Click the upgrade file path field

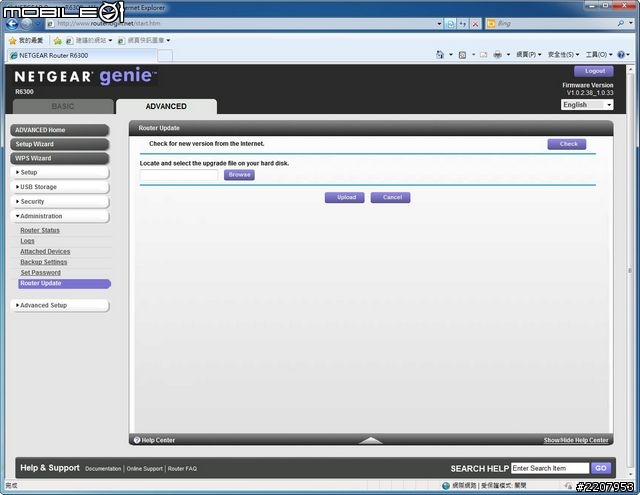[179, 175]
